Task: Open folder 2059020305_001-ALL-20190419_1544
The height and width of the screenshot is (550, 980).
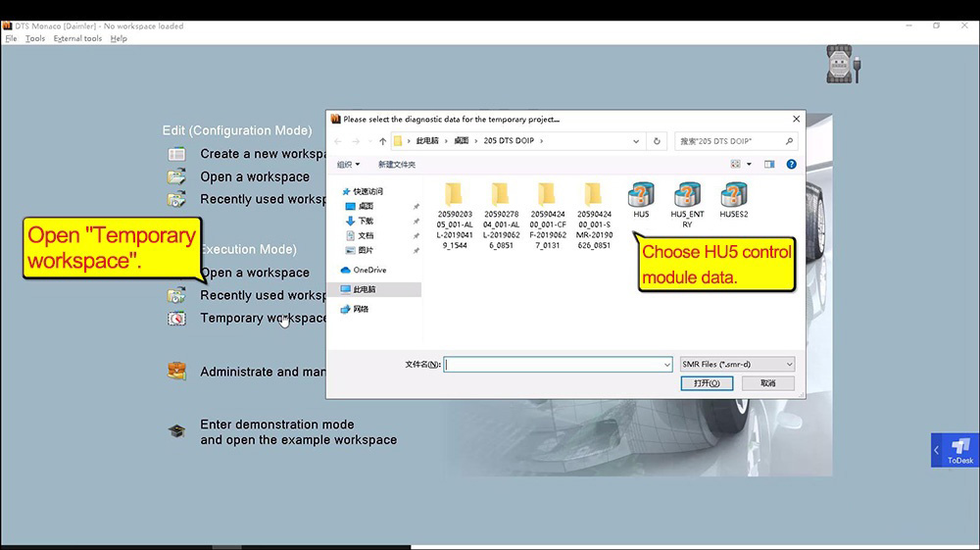Action: point(455,217)
